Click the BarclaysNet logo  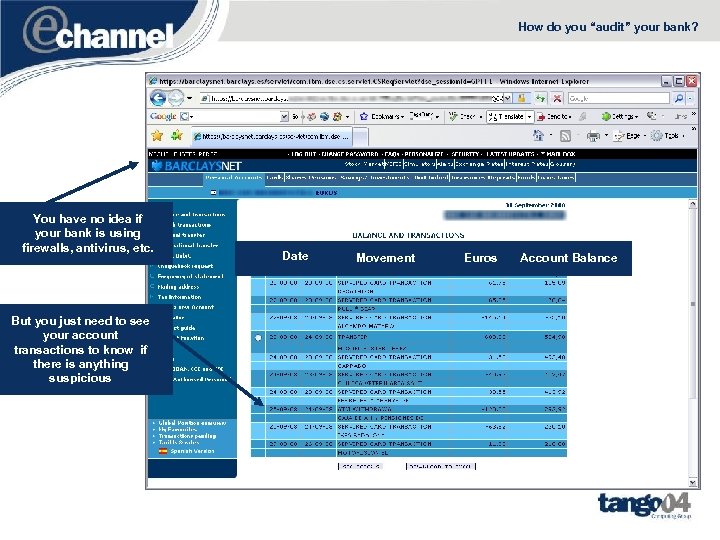[196, 166]
